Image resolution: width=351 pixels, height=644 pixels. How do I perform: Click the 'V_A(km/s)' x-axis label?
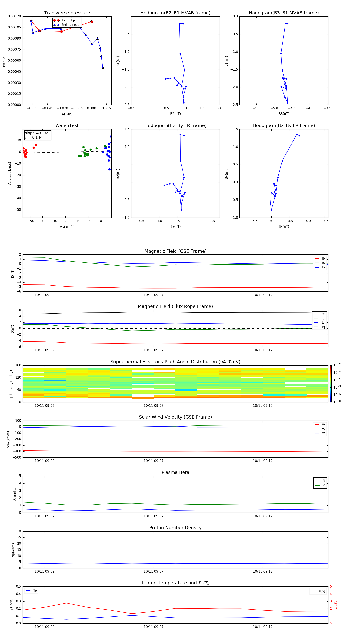click(x=67, y=227)
